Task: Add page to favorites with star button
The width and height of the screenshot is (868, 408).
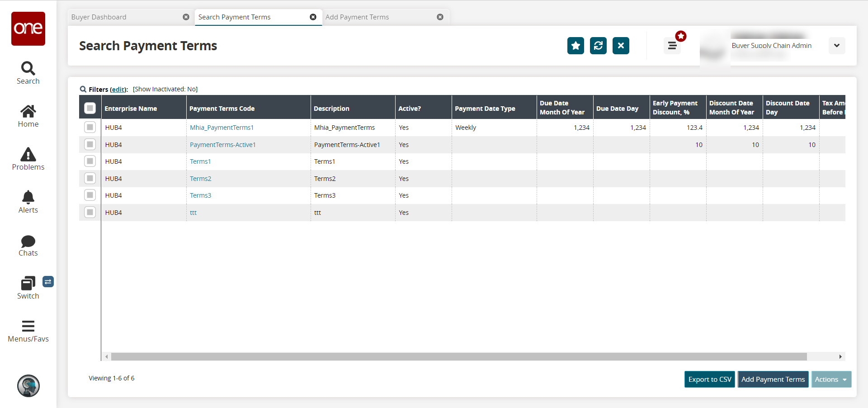Action: [x=576, y=46]
